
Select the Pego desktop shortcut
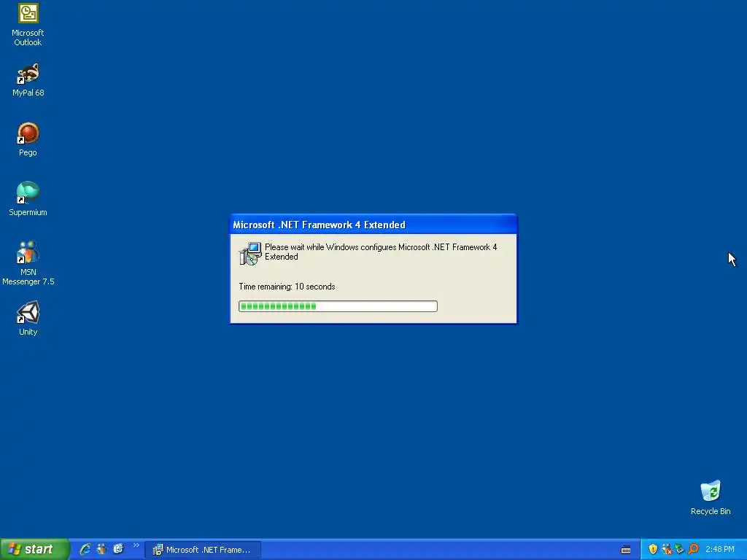(28, 139)
